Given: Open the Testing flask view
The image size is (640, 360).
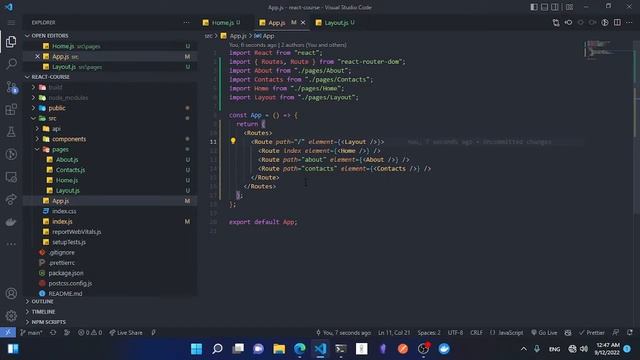Looking at the screenshot, I should pyautogui.click(x=11, y=131).
